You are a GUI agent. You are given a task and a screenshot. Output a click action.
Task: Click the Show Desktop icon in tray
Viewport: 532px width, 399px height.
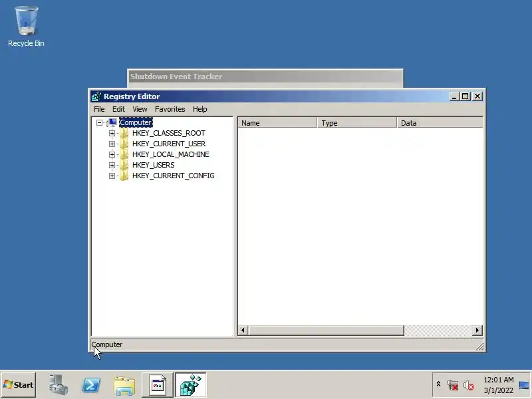[524, 385]
